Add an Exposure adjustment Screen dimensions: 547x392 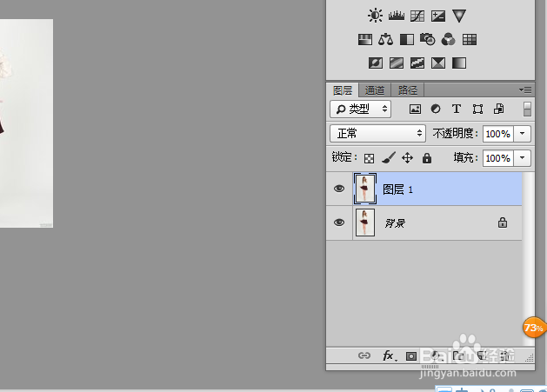coord(438,16)
